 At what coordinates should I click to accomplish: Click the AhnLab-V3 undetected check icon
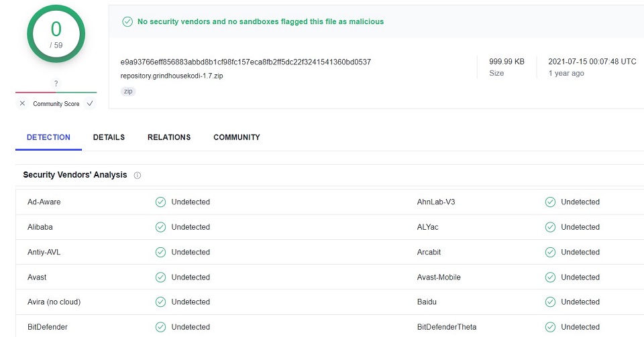click(550, 202)
